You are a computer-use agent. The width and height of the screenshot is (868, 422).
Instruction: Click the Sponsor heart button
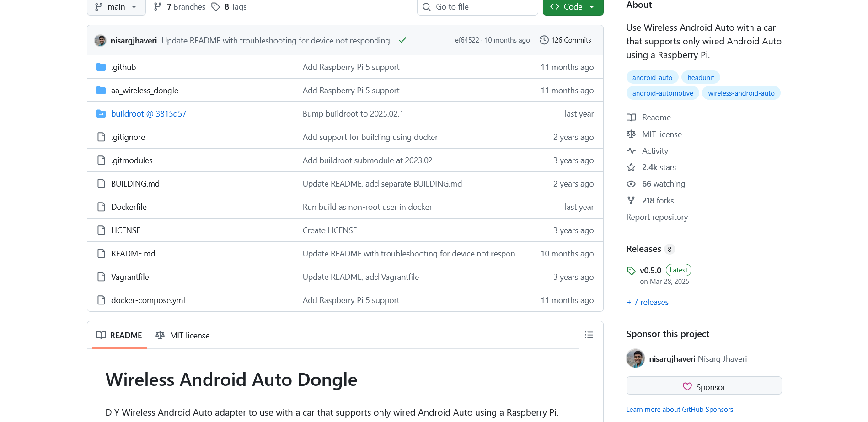coord(704,387)
